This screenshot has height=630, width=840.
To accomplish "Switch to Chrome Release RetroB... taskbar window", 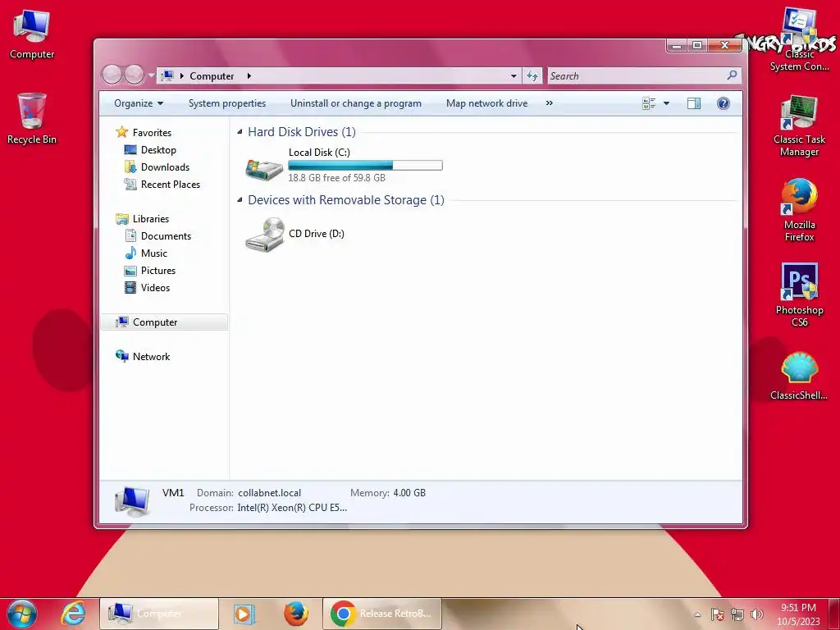I will [x=382, y=614].
